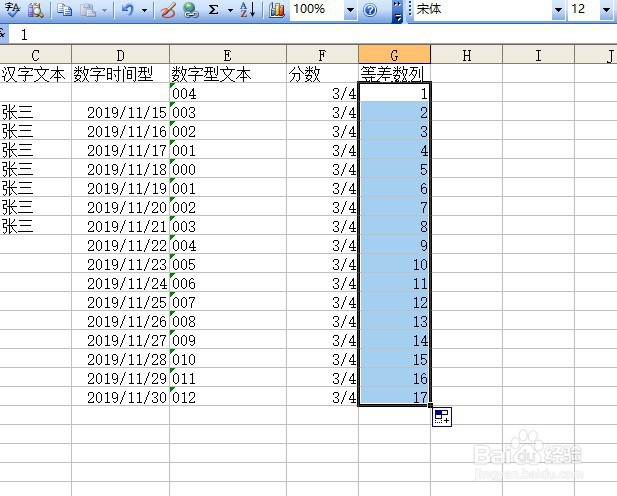The image size is (617, 496).
Task: Select the date cell 2019/11/27
Action: point(120,340)
